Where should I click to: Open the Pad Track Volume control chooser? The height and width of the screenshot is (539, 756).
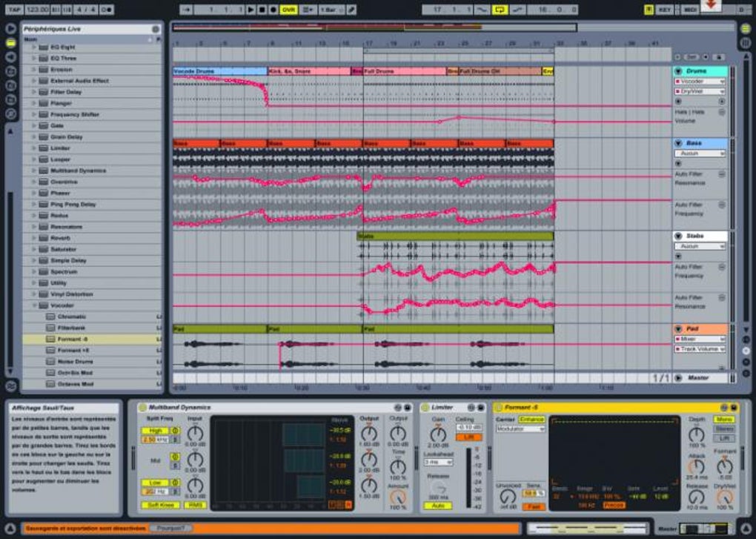700,348
